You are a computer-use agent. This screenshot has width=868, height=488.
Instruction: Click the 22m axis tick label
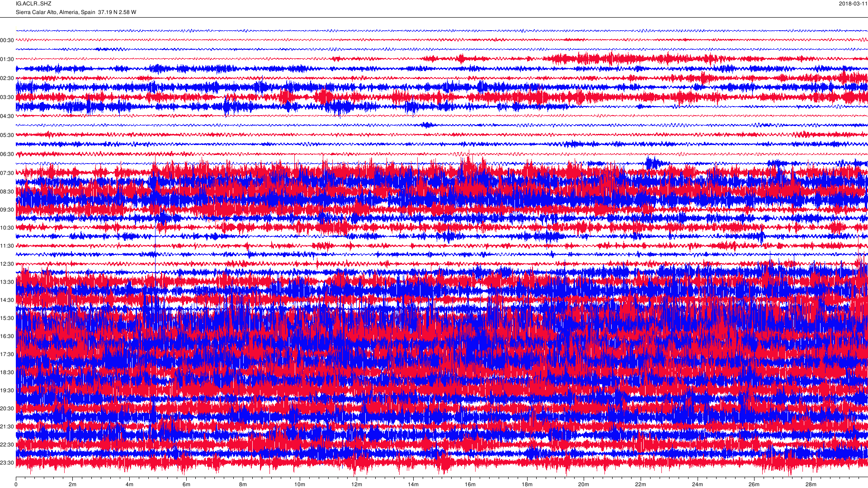641,484
